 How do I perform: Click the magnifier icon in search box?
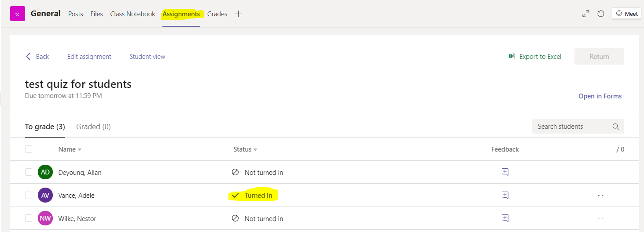[x=616, y=127]
